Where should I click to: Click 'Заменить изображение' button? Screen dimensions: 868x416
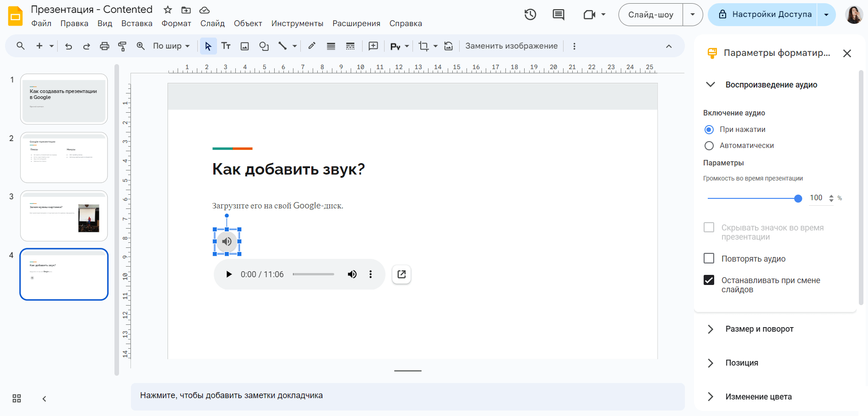coord(511,46)
